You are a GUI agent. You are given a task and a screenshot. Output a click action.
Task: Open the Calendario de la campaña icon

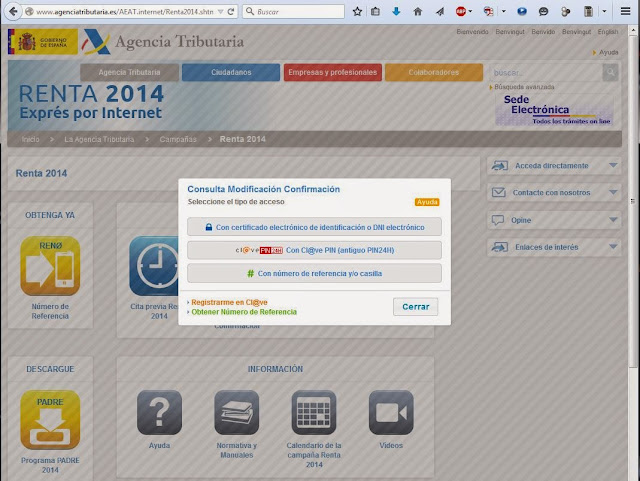314,412
